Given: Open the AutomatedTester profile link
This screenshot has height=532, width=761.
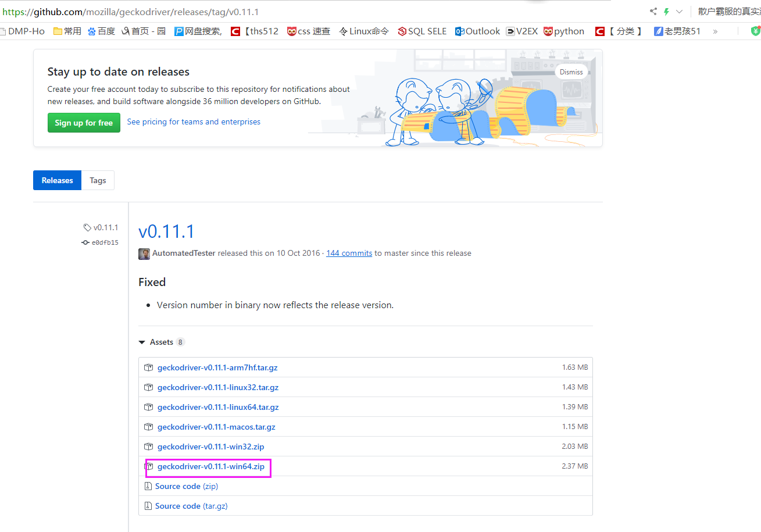Looking at the screenshot, I should click(184, 253).
